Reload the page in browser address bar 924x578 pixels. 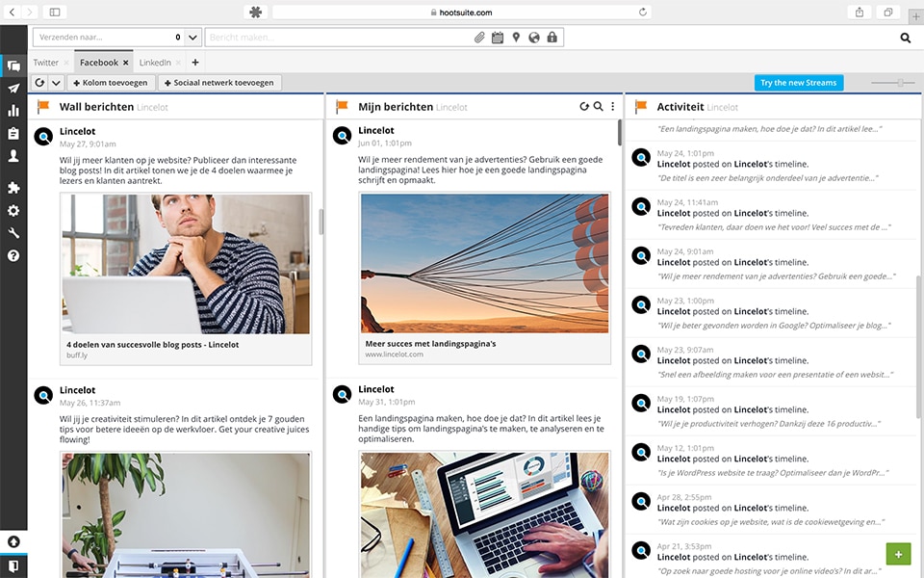[642, 12]
